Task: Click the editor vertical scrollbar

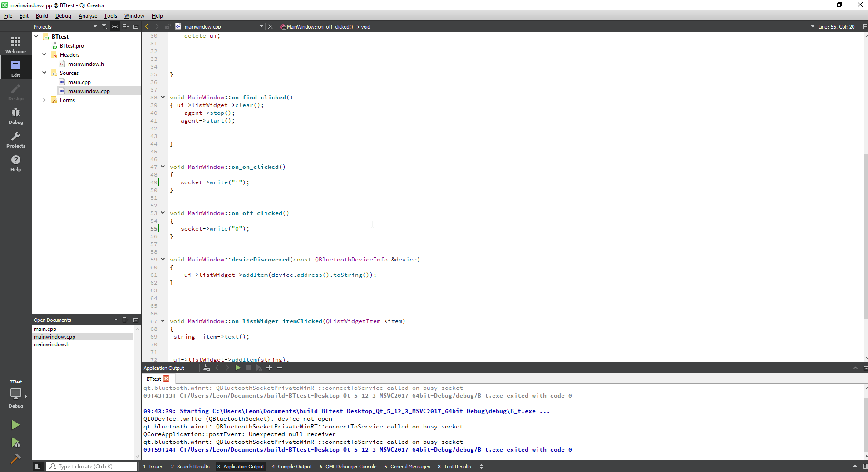Action: 866,236
